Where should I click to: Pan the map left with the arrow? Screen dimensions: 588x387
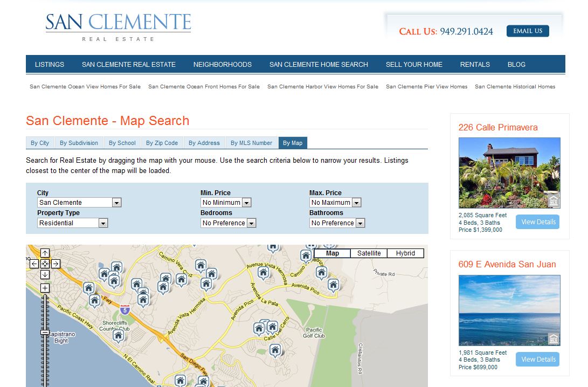[34, 264]
